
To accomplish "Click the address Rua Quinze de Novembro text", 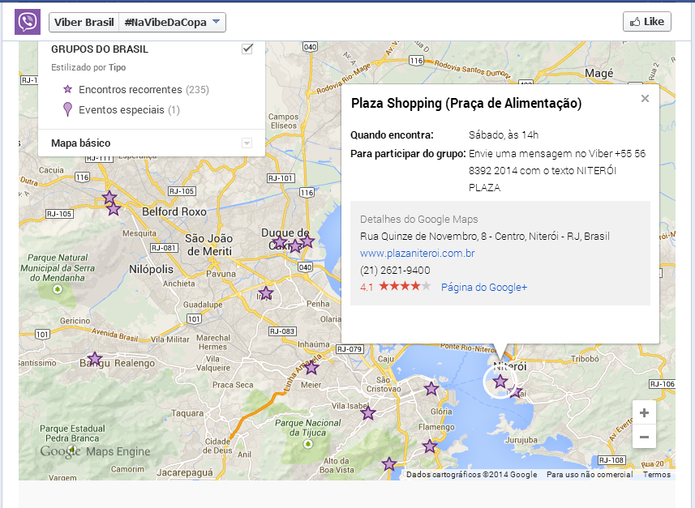I will pos(484,236).
